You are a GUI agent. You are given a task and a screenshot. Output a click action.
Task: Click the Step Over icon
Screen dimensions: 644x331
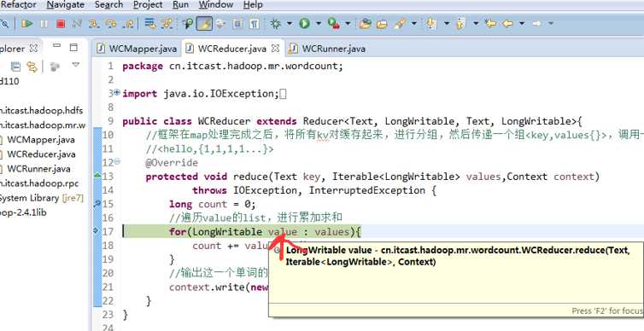tap(111, 24)
